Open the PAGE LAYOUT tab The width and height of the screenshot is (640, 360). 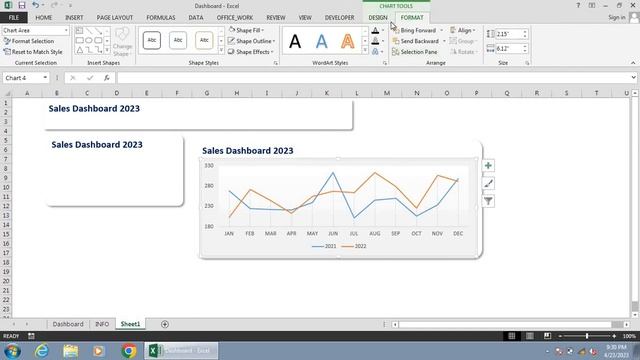tap(114, 18)
